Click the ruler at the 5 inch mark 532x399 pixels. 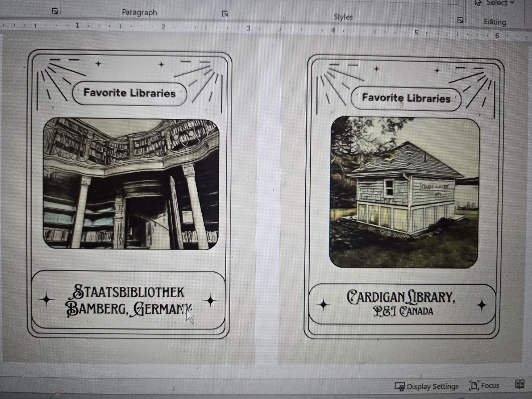(416, 33)
